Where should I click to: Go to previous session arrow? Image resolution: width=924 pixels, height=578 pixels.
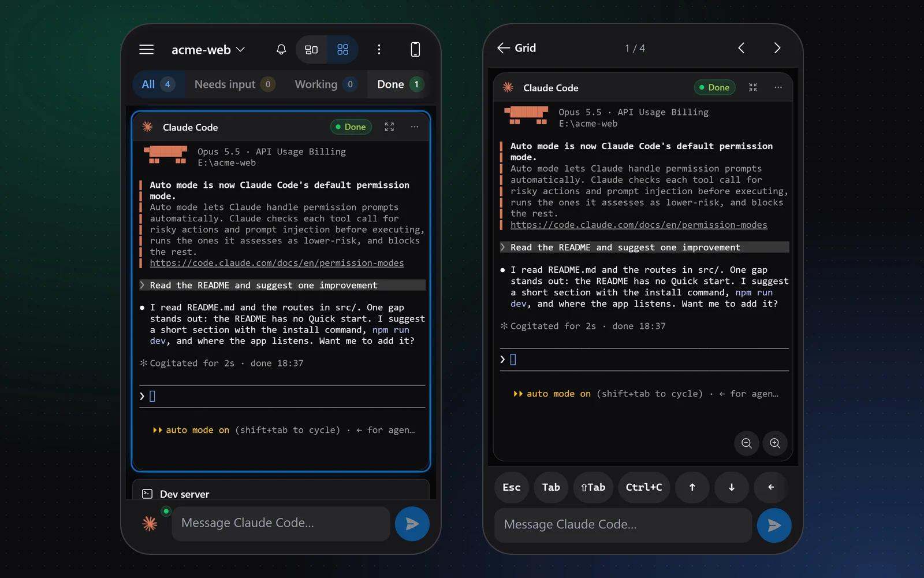pos(742,48)
